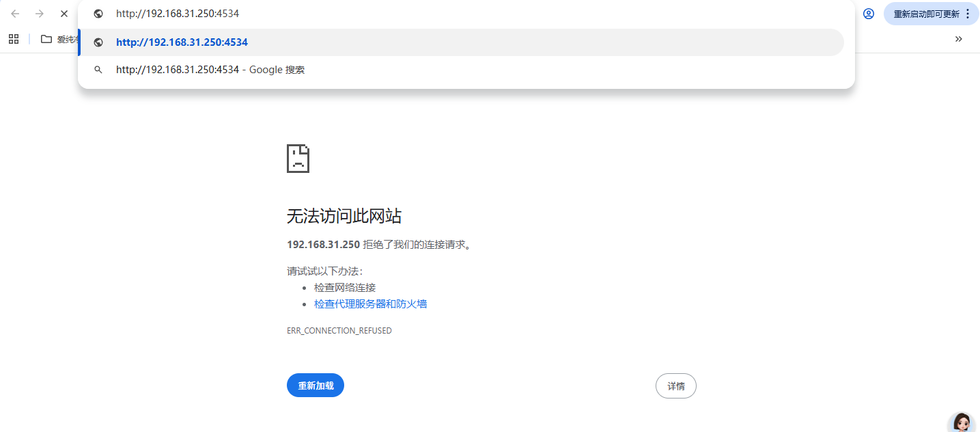
Task: Click the ERR_CONNECTION_REFUSED error code text
Action: [x=339, y=331]
